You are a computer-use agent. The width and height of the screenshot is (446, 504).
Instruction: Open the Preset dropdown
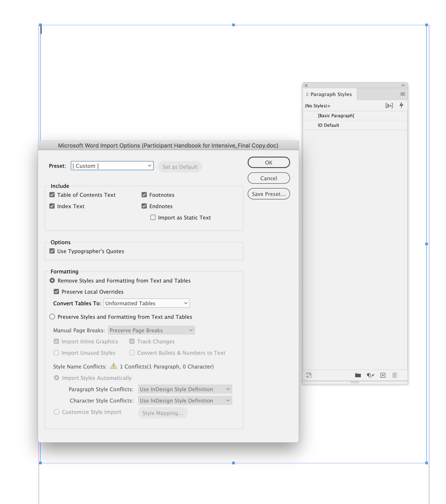tap(112, 165)
